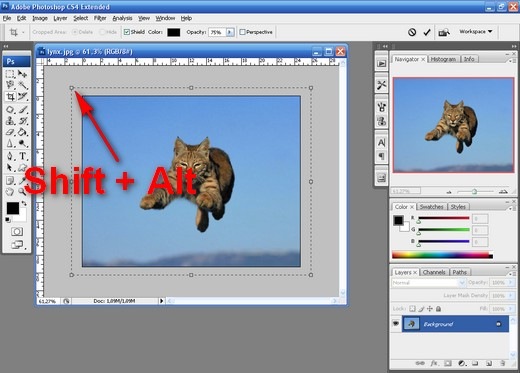Open the layer Opacity arrow
The image size is (520, 373).
511,282
